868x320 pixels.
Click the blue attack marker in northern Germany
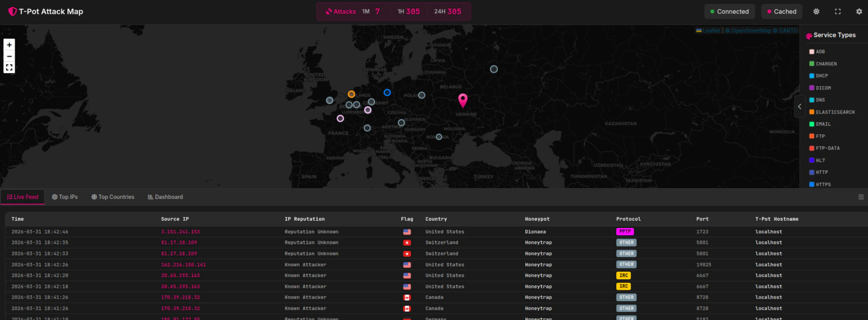tap(387, 93)
